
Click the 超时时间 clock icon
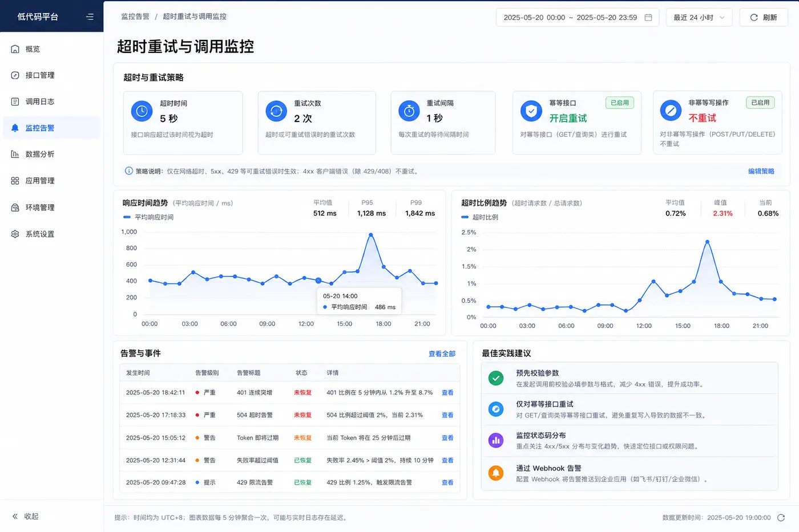click(x=142, y=111)
